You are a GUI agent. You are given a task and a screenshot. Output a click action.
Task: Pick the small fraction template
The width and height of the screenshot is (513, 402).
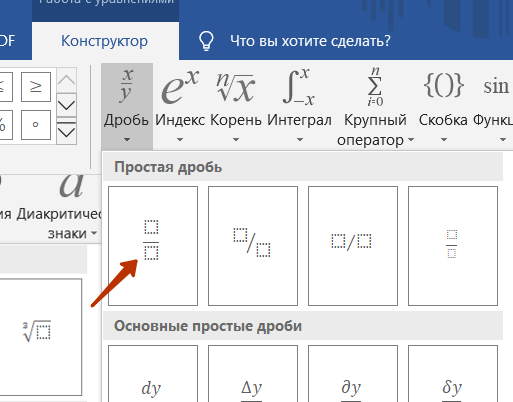point(453,246)
